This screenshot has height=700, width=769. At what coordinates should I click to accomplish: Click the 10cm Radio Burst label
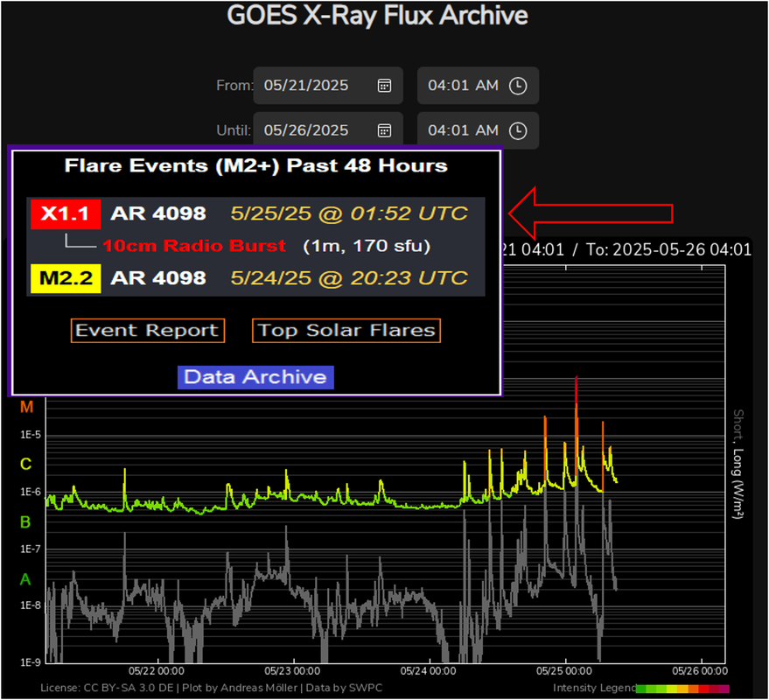point(194,246)
